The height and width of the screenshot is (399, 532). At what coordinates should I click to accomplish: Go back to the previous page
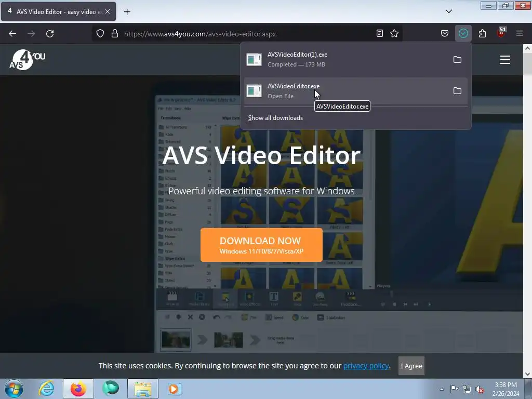tap(12, 34)
